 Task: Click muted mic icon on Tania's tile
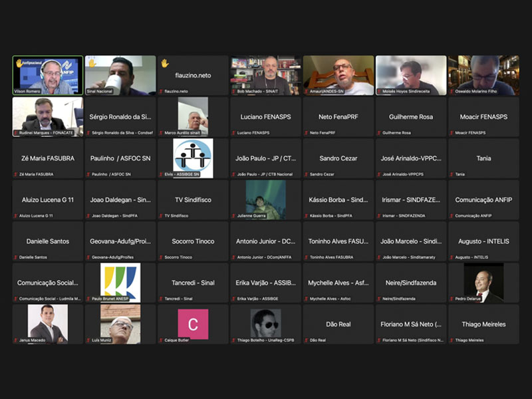tap(452, 174)
